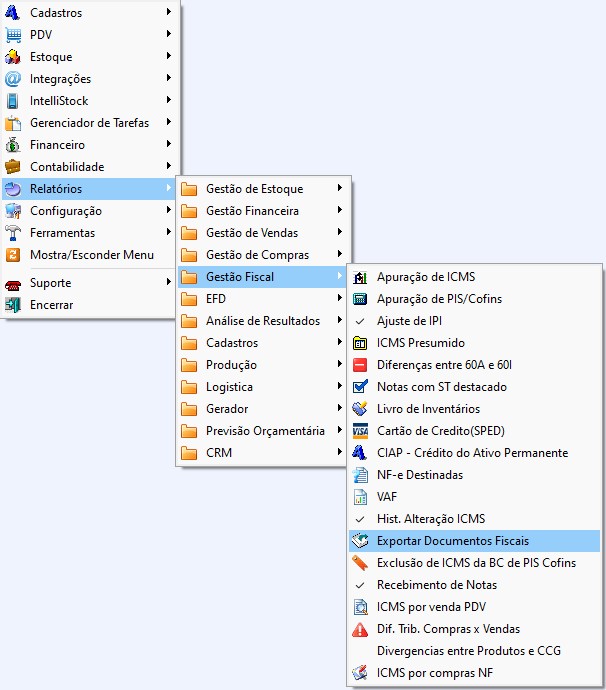Click the checkmark beside Hist. Alteração ICMS
Screen dimensions: 606x690
tap(361, 519)
